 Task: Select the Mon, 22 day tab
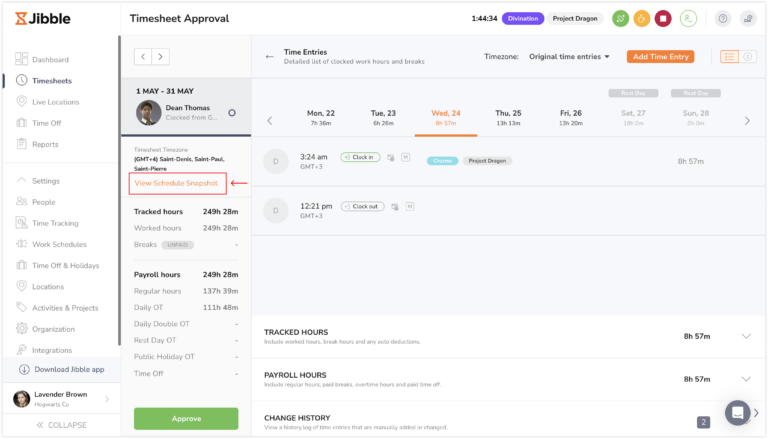(x=321, y=118)
